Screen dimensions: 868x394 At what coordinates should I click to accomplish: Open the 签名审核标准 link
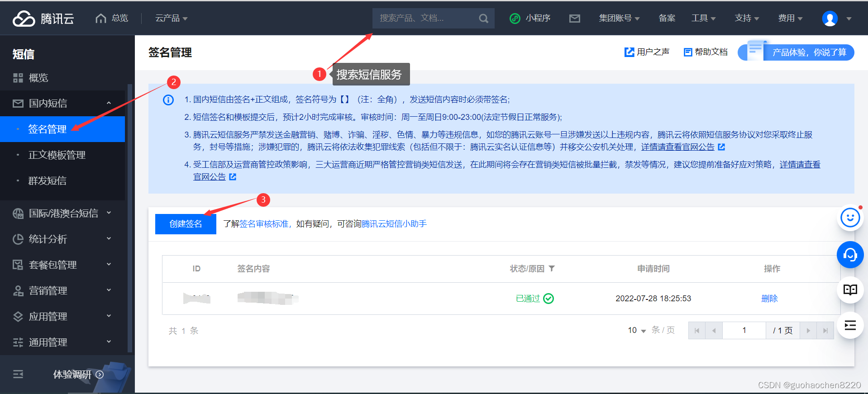coord(264,224)
